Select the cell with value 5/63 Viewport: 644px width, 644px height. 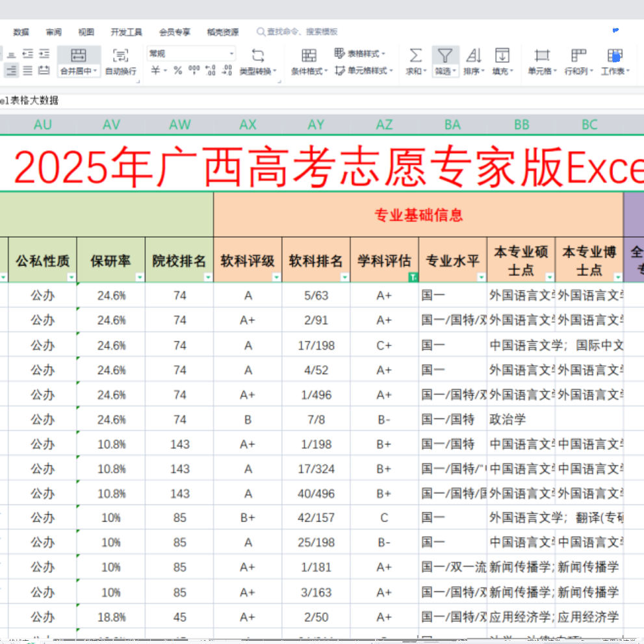point(316,295)
